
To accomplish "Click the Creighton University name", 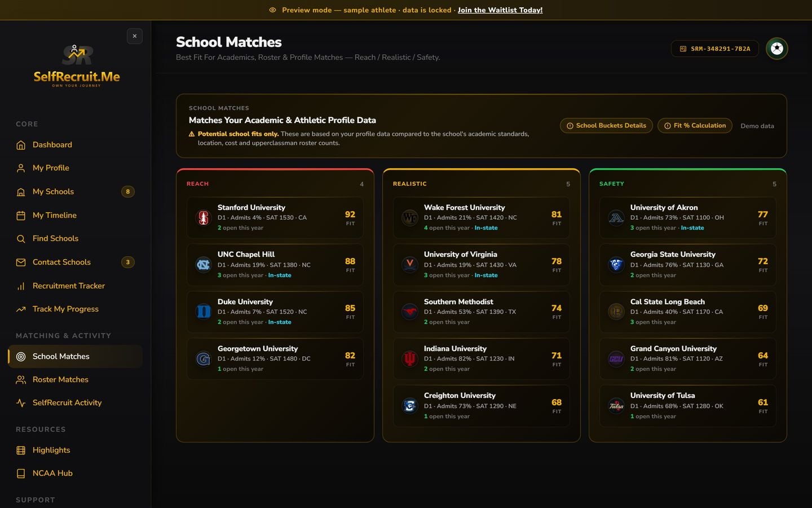I will [460, 396].
